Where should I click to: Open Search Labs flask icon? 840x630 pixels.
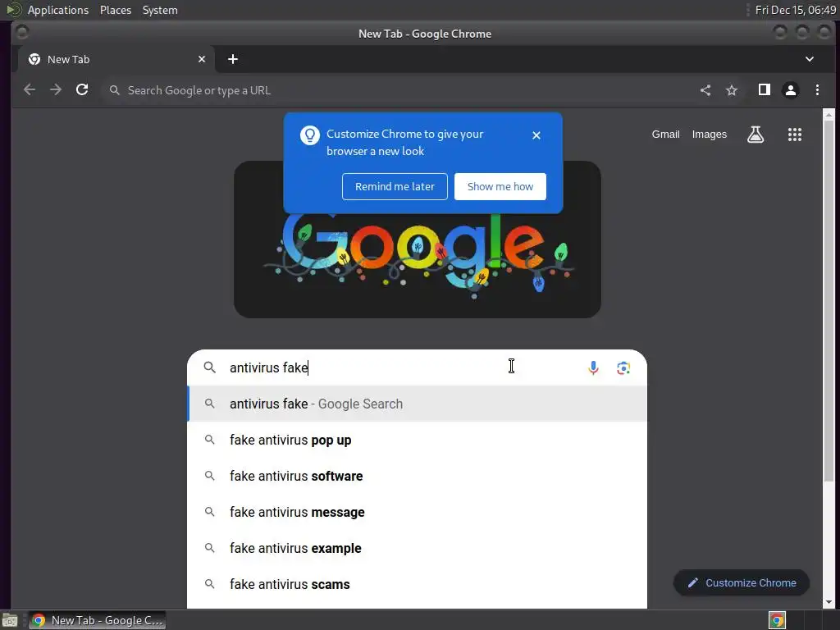(x=756, y=135)
